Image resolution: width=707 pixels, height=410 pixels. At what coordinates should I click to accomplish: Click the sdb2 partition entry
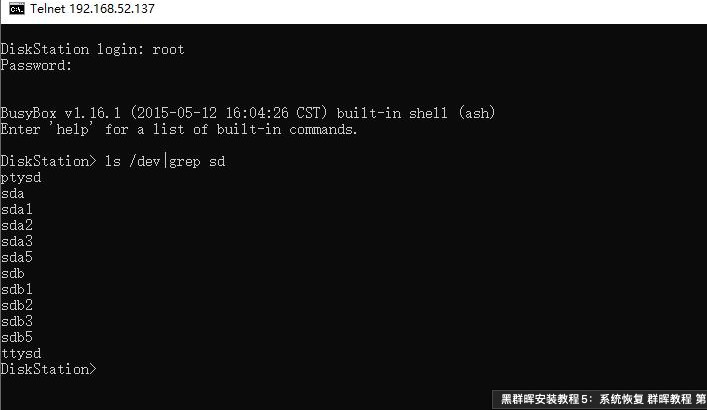16,305
